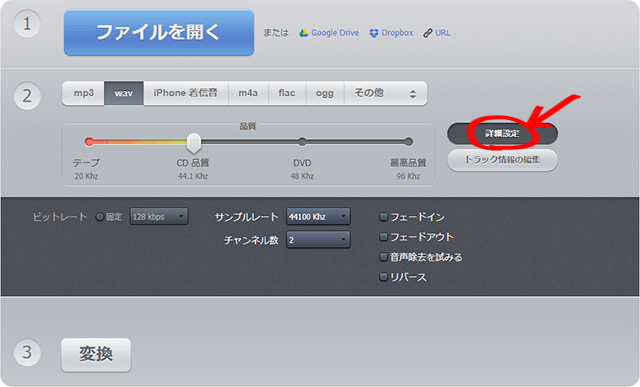Click the chain link URL icon
The image size is (640, 387).
point(427,33)
